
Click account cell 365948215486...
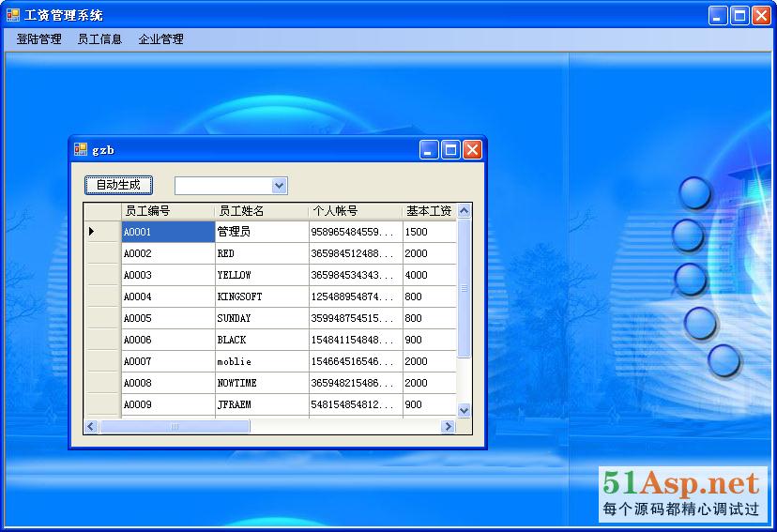356,383
